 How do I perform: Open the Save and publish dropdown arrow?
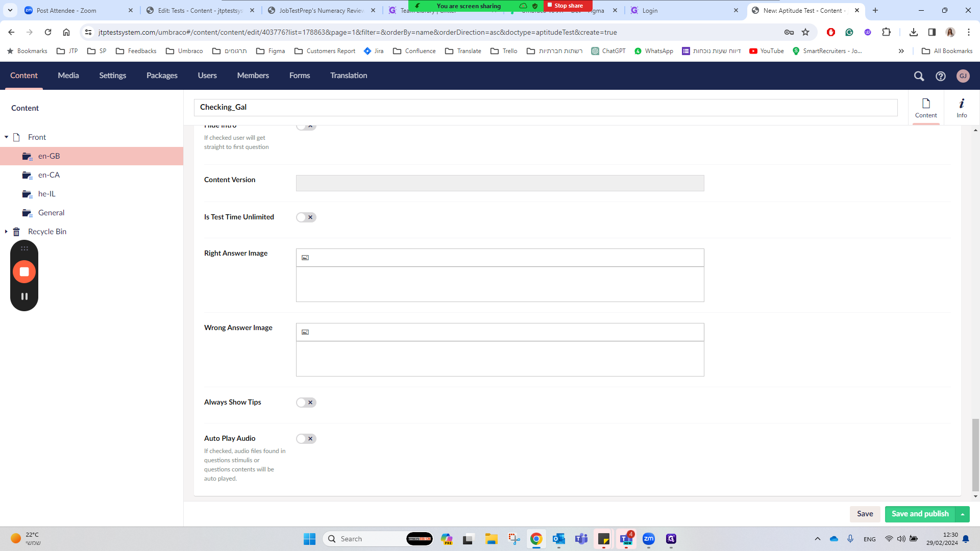coord(963,514)
